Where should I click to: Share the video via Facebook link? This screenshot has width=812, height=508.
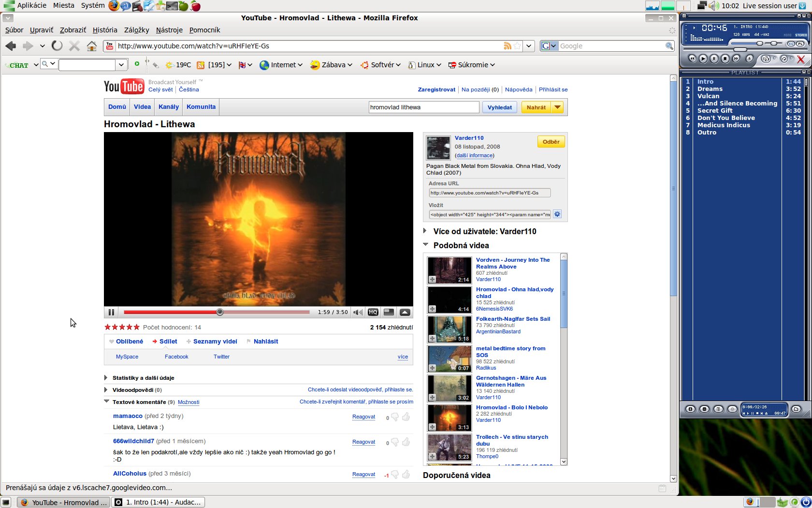pos(176,357)
